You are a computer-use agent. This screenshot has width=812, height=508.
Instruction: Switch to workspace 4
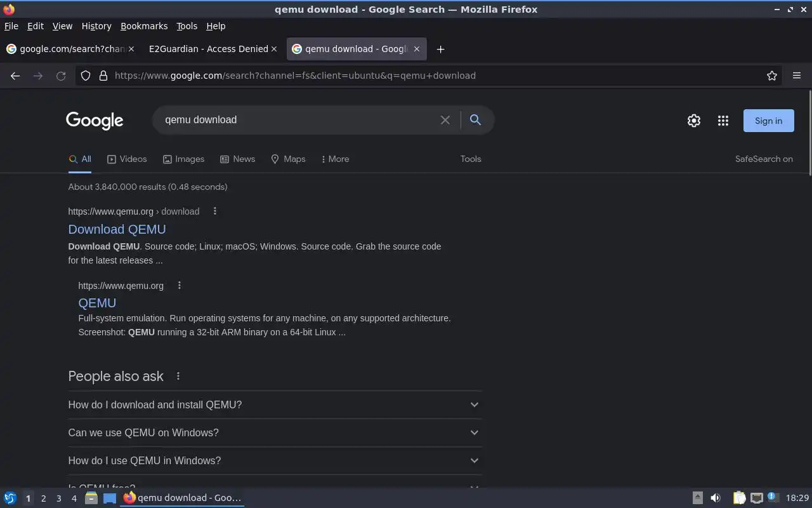point(74,498)
